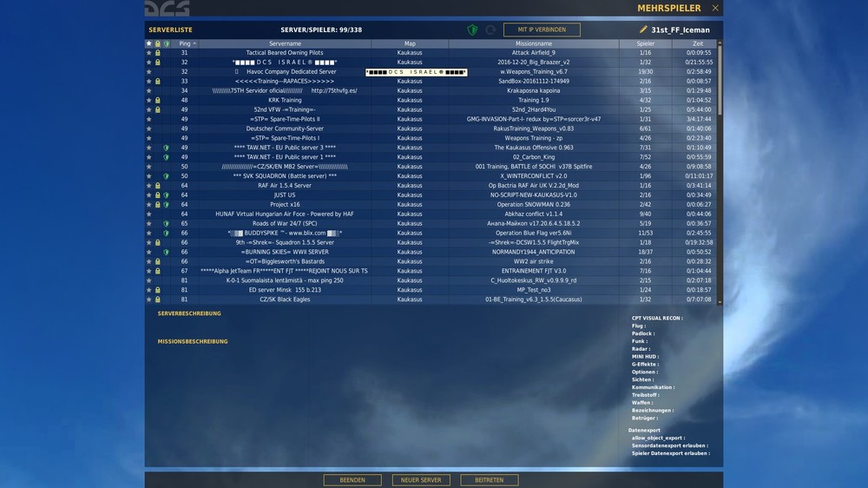
Task: Click the server list scrollbar thumb
Action: pos(720,80)
